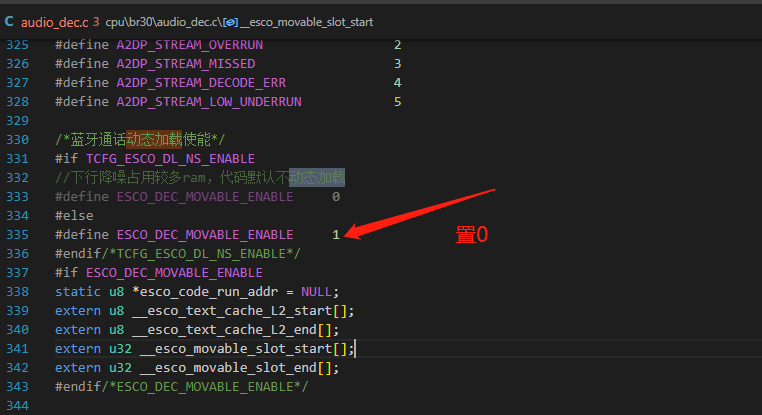
Task: Click the value 5 on line 328
Action: [x=398, y=102]
